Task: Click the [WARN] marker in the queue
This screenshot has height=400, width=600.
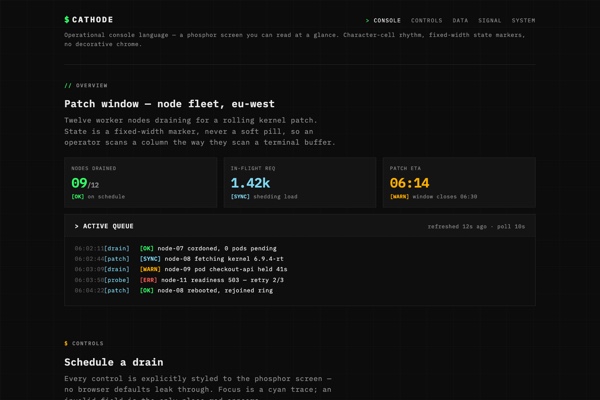Action: pos(150,269)
